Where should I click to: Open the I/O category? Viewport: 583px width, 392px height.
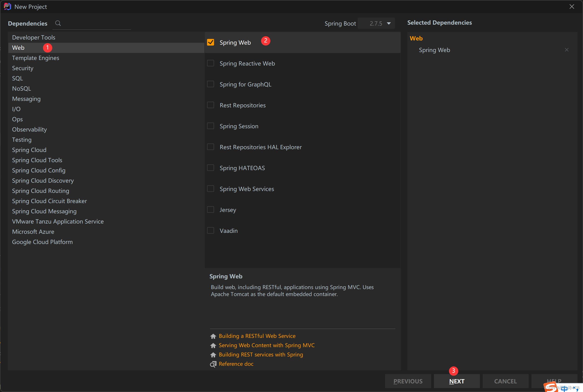[x=106, y=109]
